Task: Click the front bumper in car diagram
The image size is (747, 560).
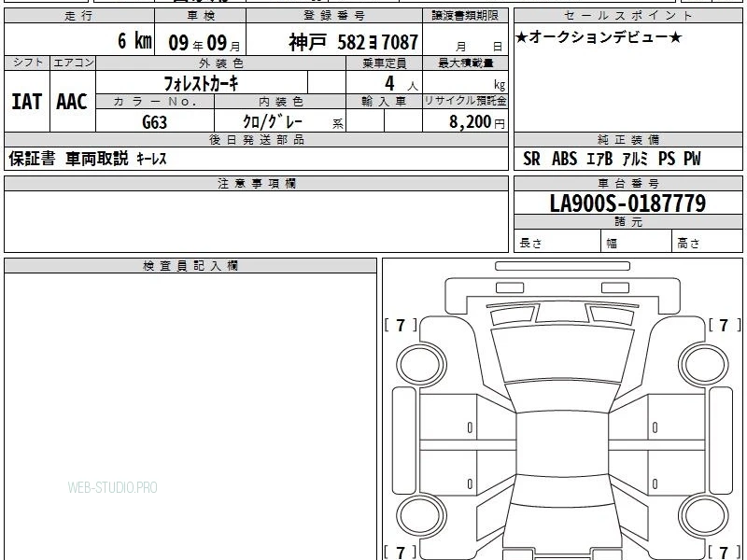Action: pos(562,289)
